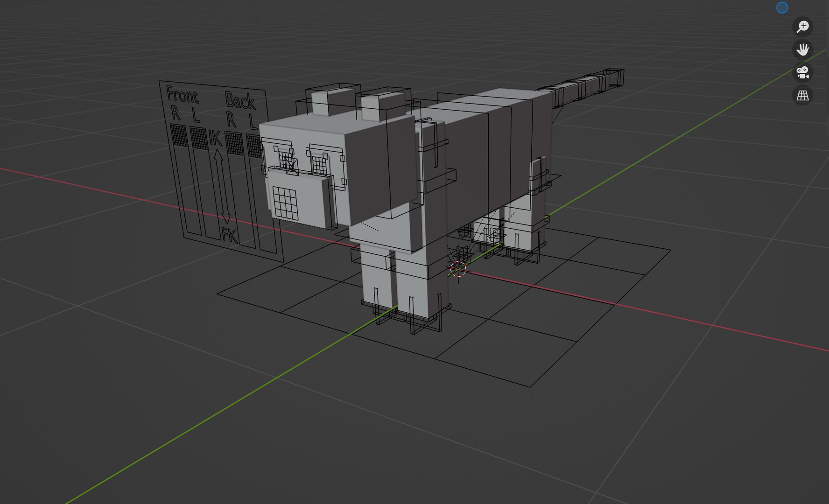Click the blue navigation gizmo axis circle
The height and width of the screenshot is (504, 829).
click(782, 7)
